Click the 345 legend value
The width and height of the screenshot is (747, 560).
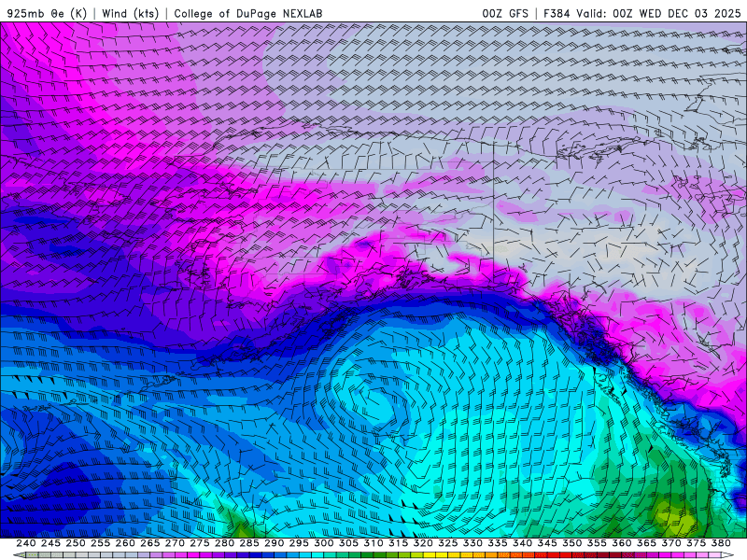point(547,543)
